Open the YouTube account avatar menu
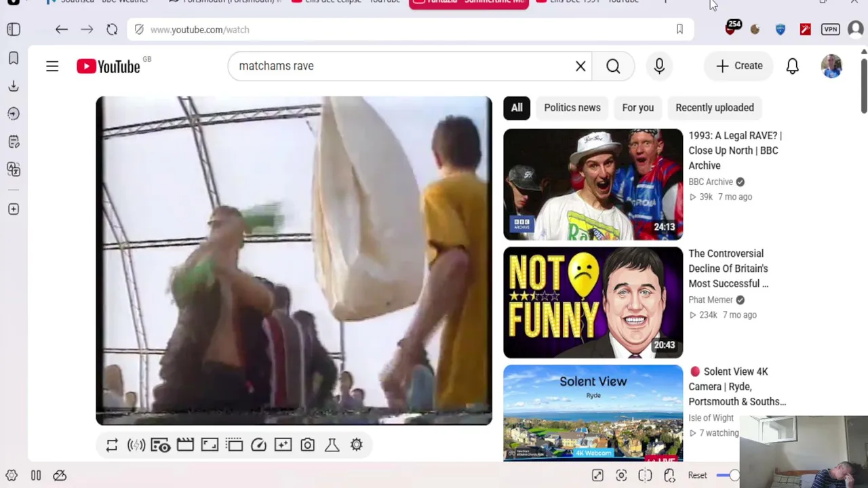This screenshot has width=868, height=488. pos(831,66)
